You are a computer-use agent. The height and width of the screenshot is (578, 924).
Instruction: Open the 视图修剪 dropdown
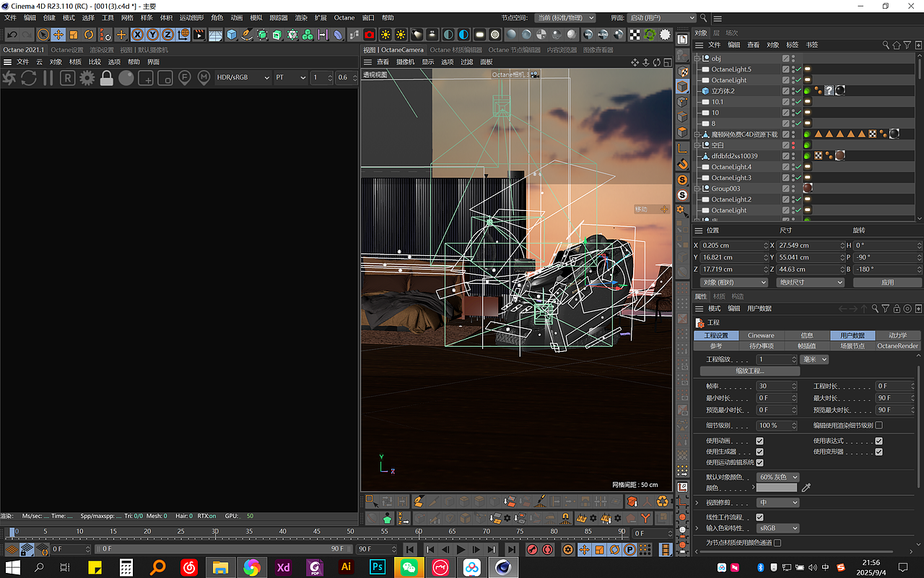(778, 502)
